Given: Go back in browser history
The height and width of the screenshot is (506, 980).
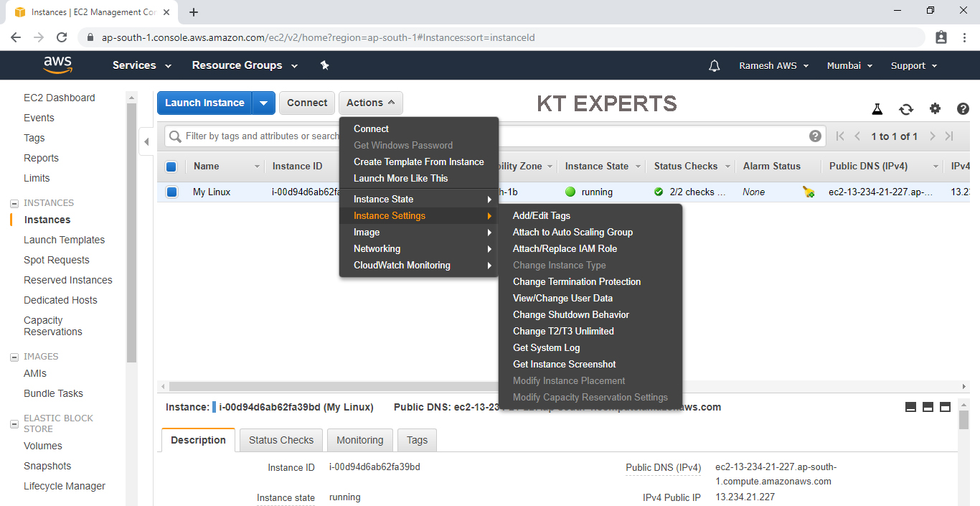Looking at the screenshot, I should 16,37.
